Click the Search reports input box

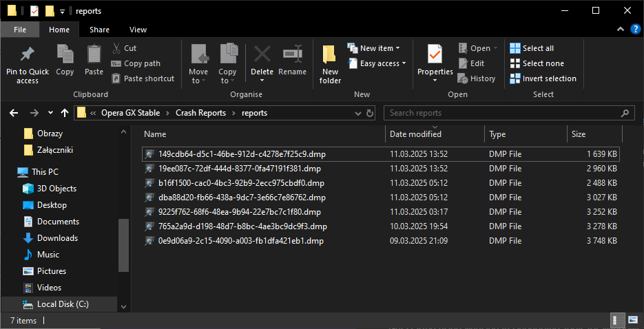tap(503, 113)
